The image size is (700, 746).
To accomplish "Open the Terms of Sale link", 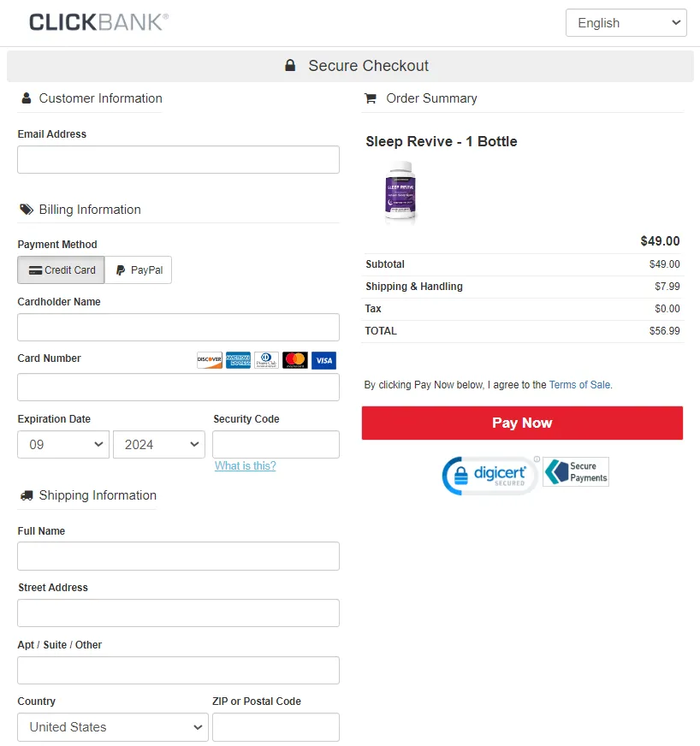I will pyautogui.click(x=579, y=384).
